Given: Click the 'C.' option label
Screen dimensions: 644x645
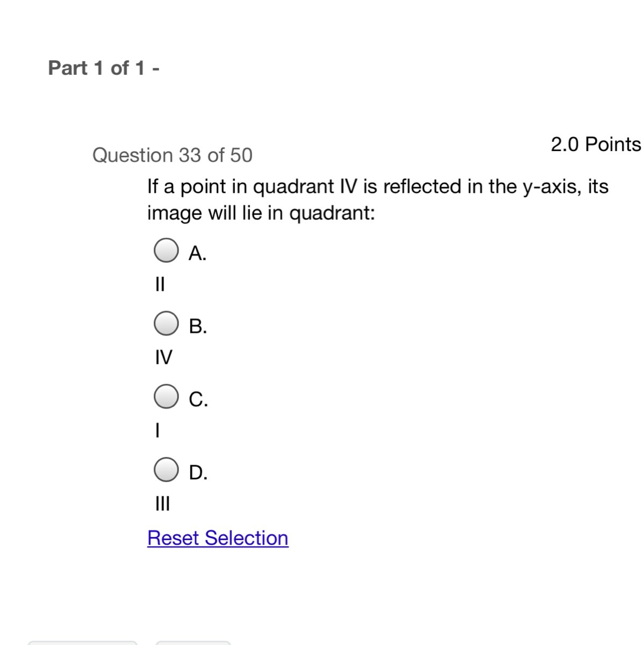Looking at the screenshot, I should [x=198, y=399].
